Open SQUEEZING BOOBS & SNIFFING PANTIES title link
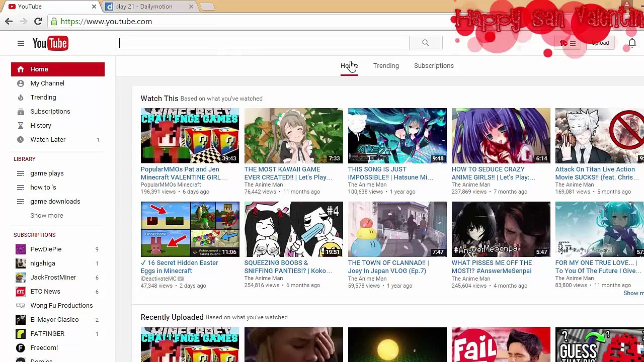This screenshot has height=362, width=644. (x=288, y=267)
